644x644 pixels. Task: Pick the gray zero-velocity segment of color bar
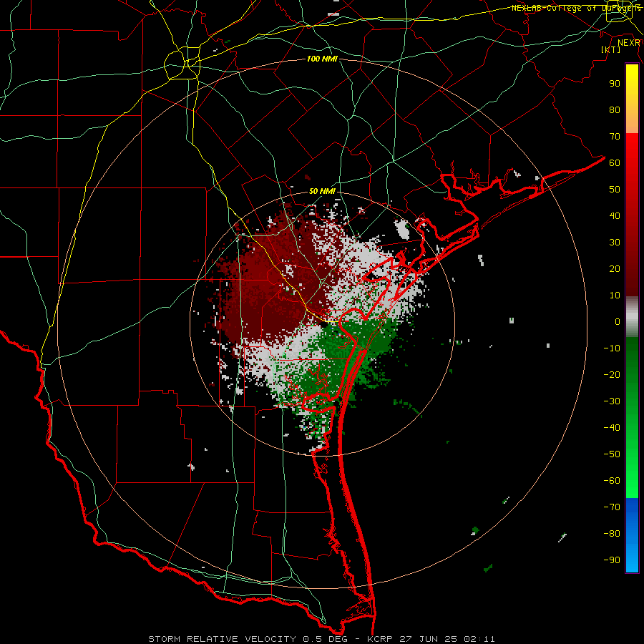point(632,317)
